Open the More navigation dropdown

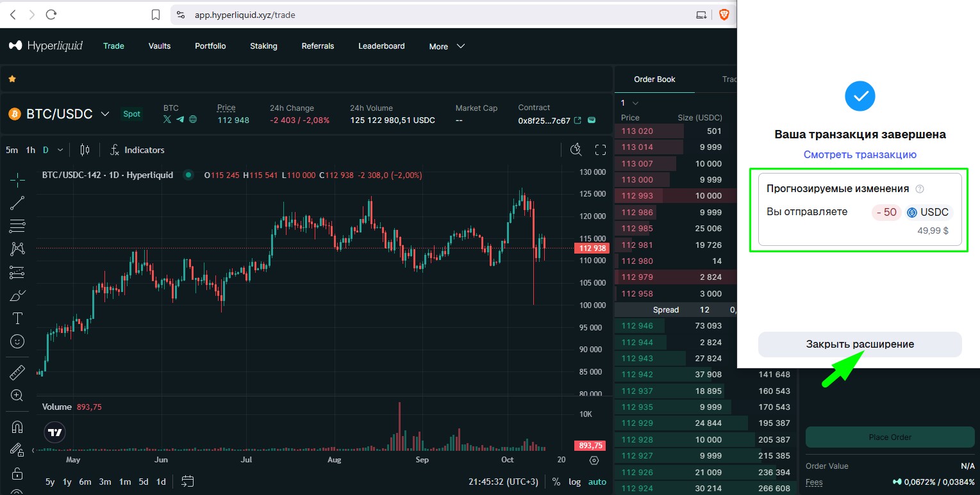447,46
